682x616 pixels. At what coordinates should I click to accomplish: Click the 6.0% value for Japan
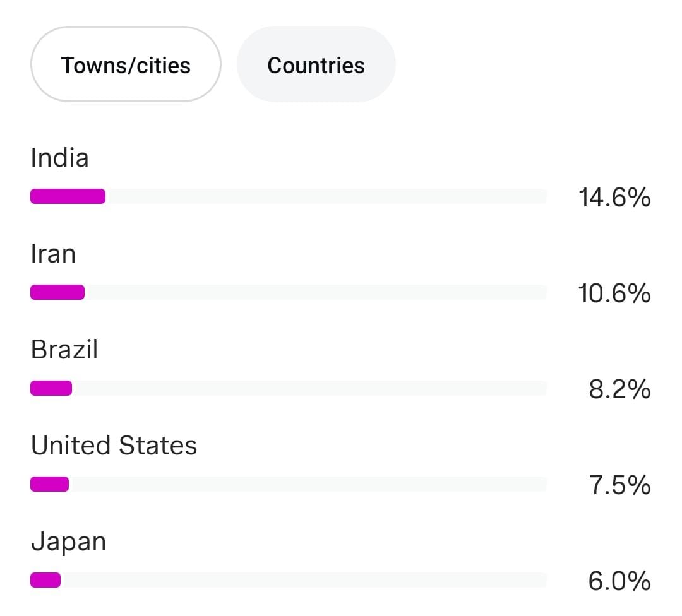[619, 581]
